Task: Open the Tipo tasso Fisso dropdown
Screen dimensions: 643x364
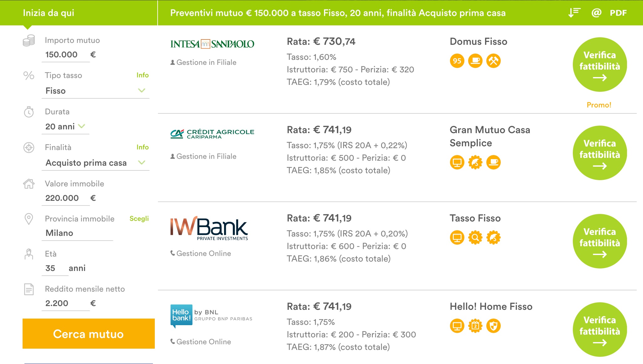Action: pyautogui.click(x=96, y=91)
